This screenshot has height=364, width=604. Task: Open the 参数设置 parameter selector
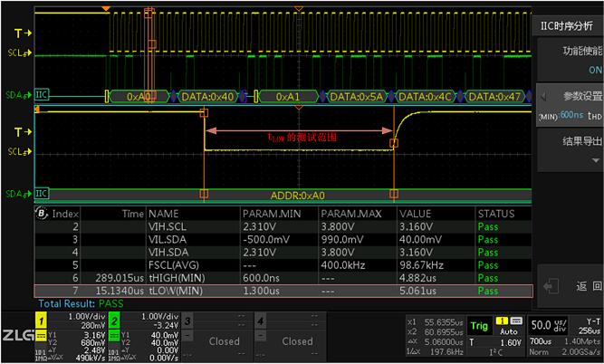569,105
